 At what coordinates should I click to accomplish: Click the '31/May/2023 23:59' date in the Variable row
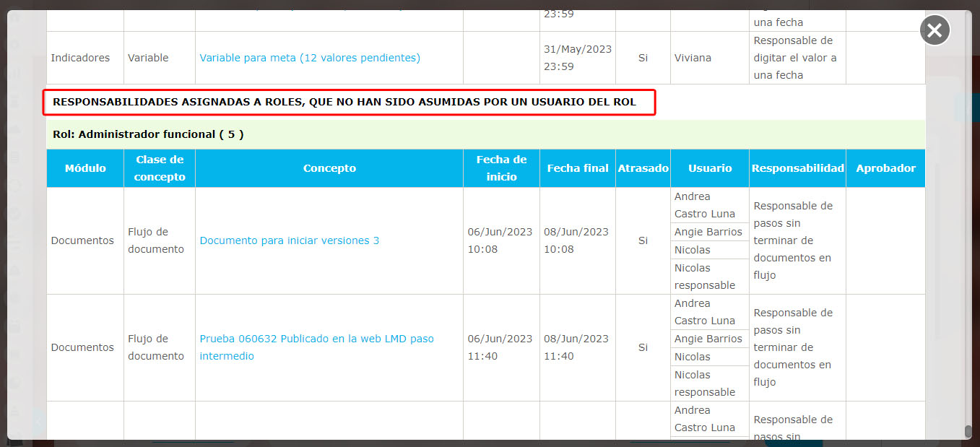click(577, 58)
